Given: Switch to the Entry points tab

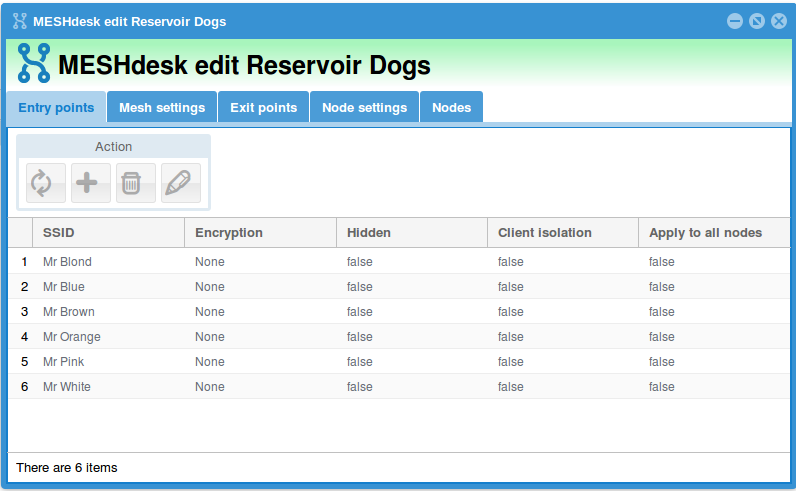Looking at the screenshot, I should pyautogui.click(x=56, y=107).
